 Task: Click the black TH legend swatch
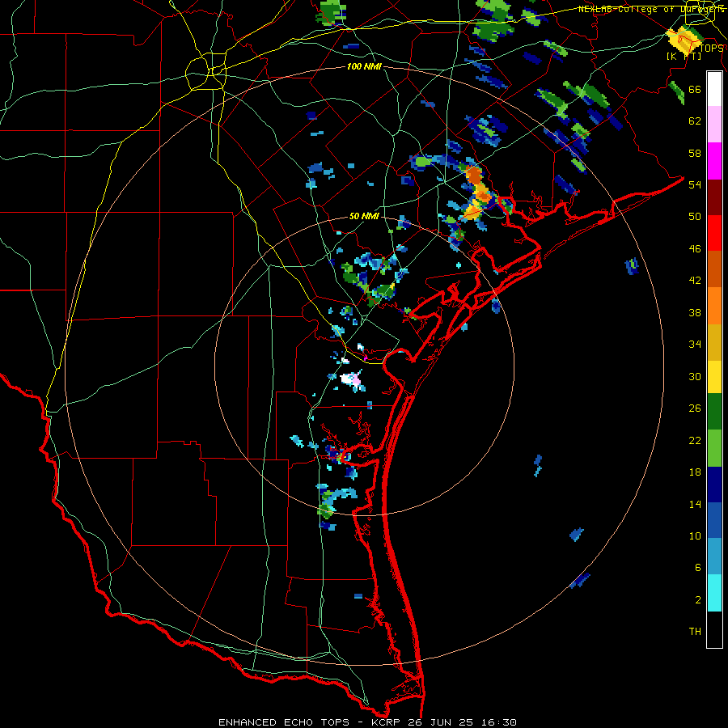pyautogui.click(x=714, y=629)
